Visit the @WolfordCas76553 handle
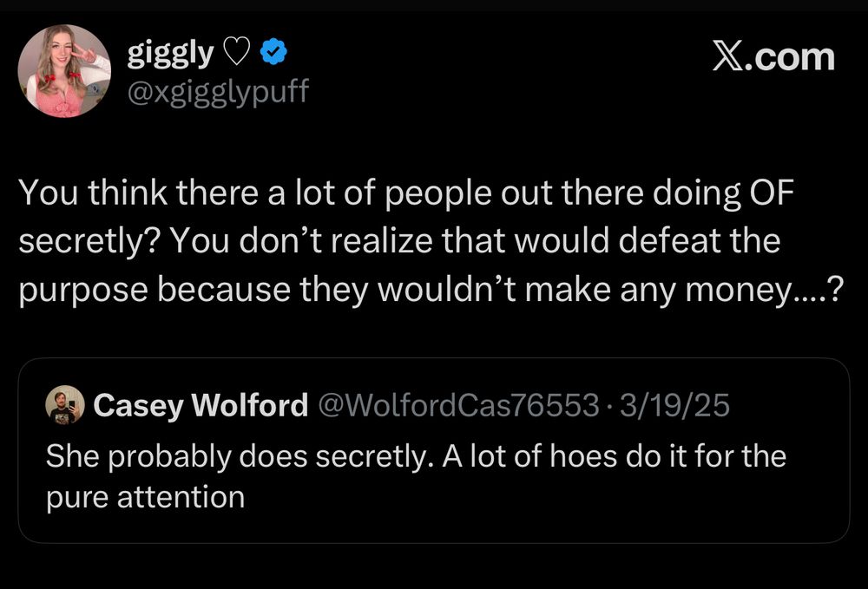The image size is (868, 589). [460, 405]
